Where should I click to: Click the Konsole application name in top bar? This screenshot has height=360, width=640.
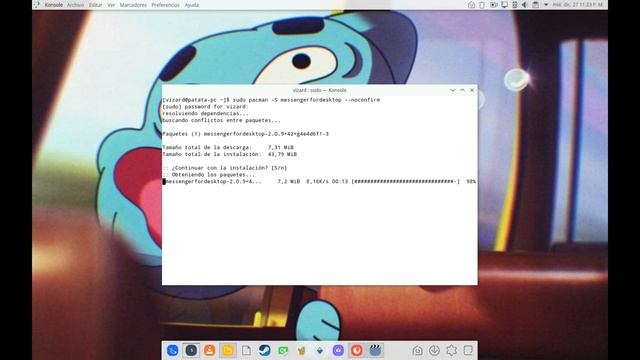pos(54,5)
